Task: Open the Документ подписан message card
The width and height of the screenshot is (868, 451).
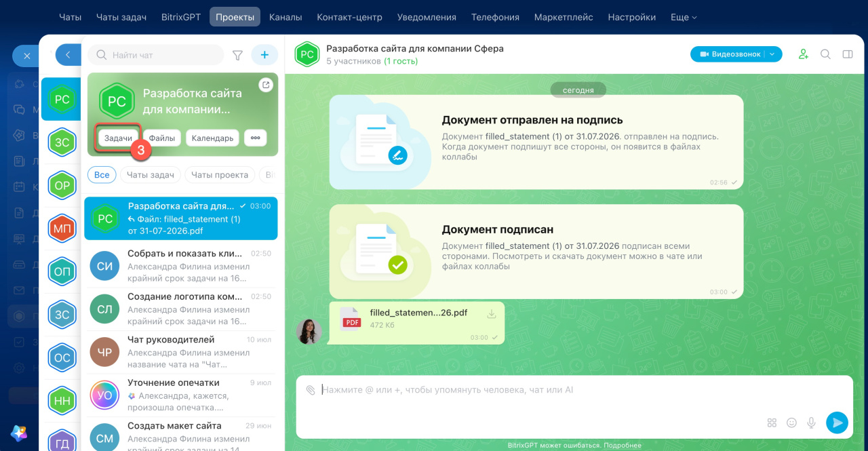Action: click(x=536, y=252)
